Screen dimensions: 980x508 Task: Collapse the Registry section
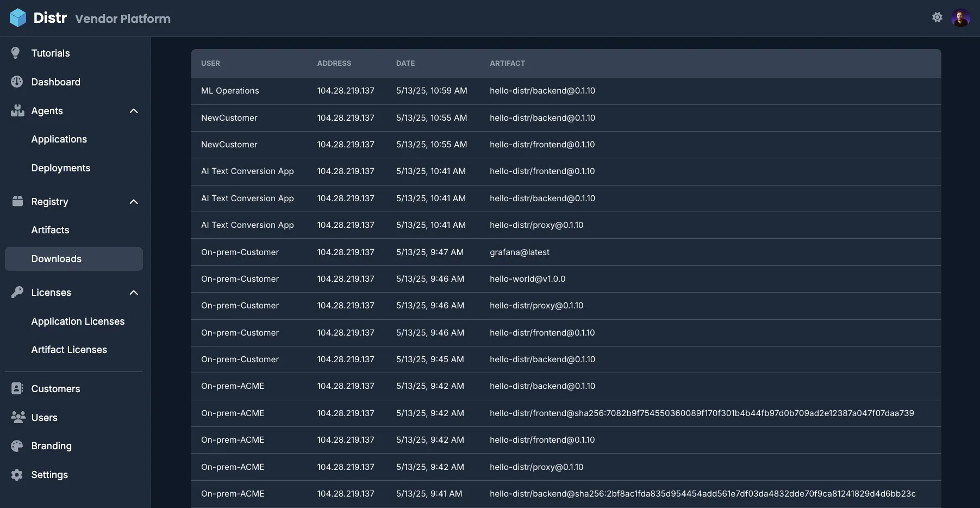point(134,201)
